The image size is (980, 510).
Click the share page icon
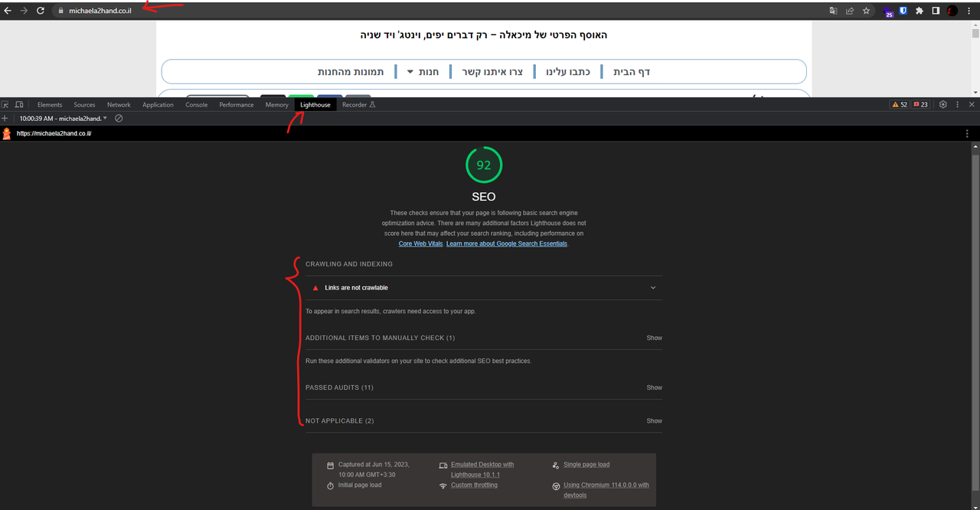tap(850, 11)
